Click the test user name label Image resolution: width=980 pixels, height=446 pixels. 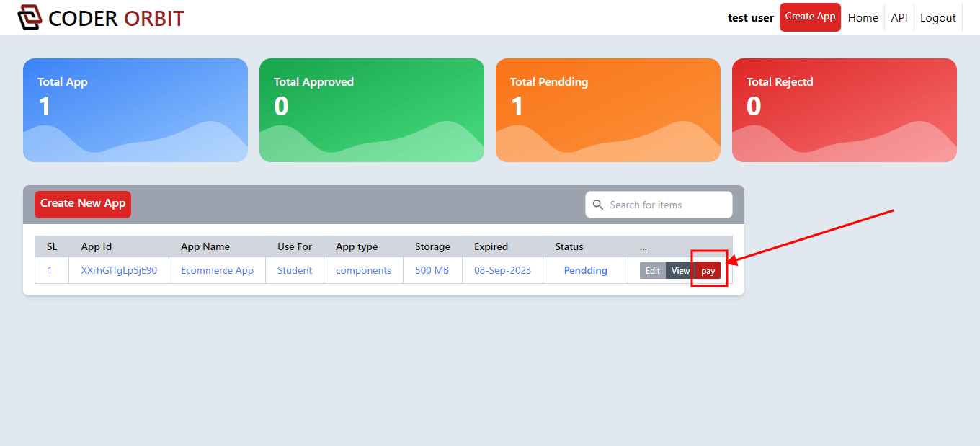(750, 18)
